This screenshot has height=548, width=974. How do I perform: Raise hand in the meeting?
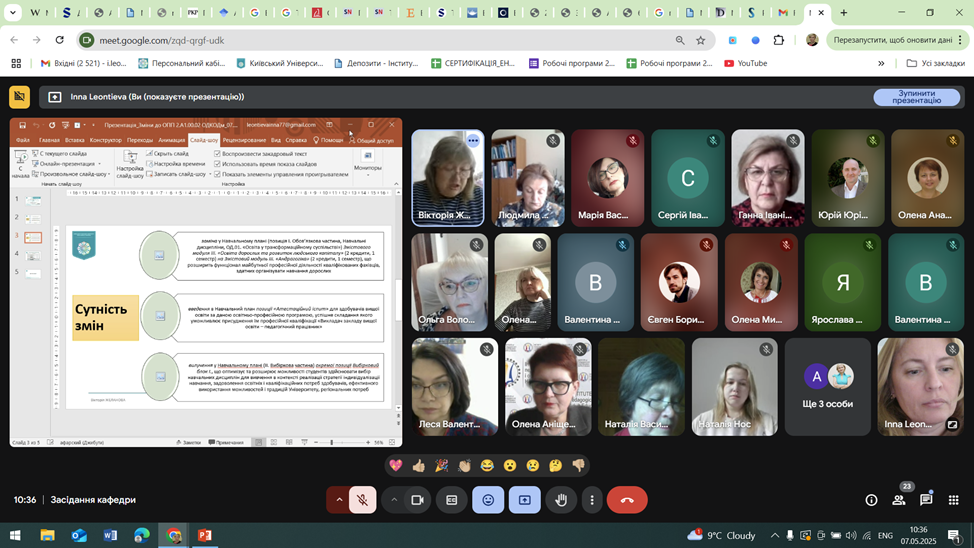click(x=561, y=500)
